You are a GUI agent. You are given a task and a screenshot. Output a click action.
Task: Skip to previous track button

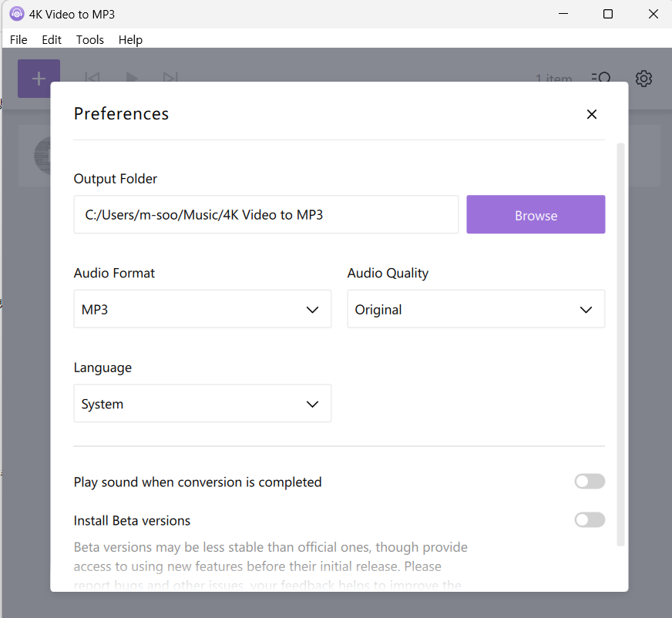[x=92, y=78]
